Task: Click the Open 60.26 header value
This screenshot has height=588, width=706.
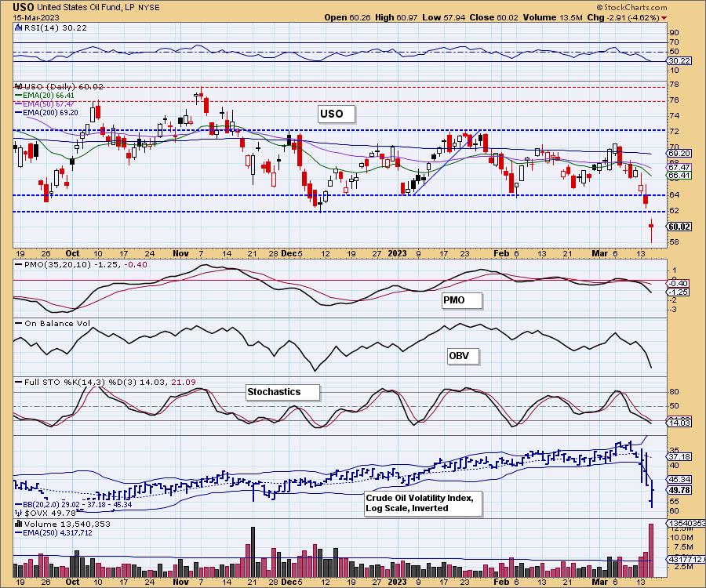Action: 348,17
